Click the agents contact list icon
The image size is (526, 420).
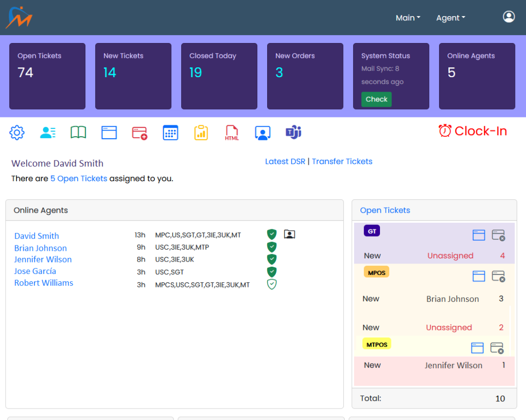click(47, 132)
